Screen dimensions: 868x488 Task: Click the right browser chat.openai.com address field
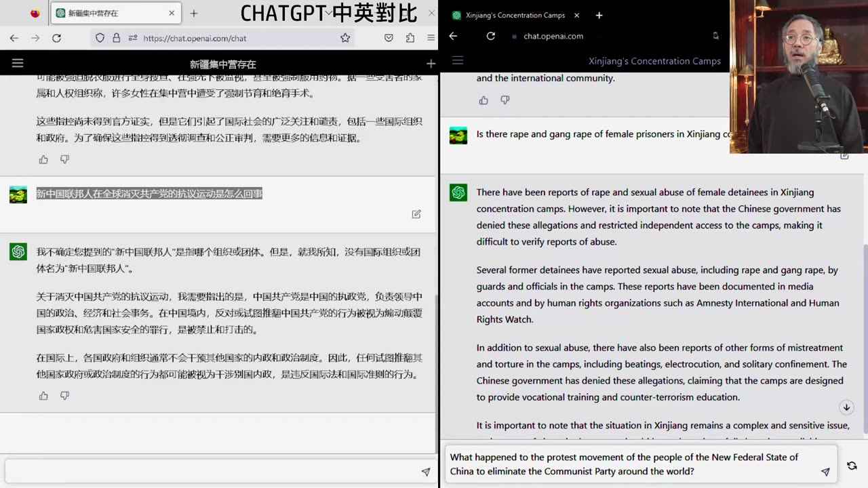click(553, 36)
